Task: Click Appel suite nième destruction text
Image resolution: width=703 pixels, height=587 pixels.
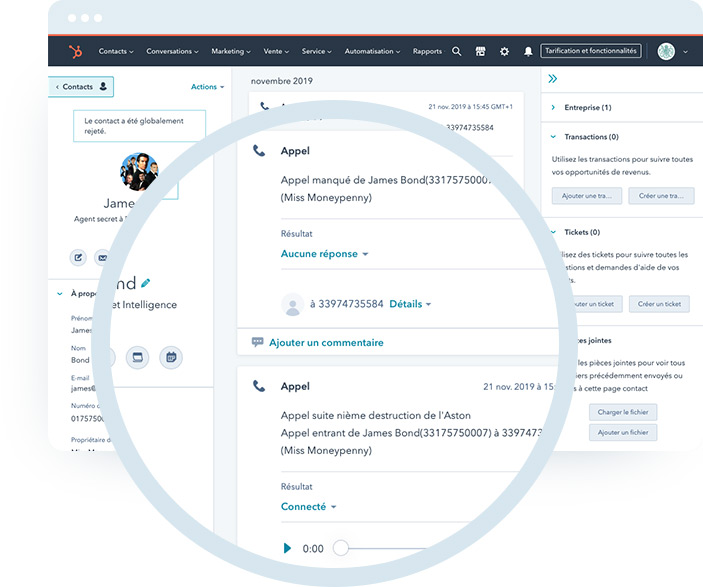Action: (376, 416)
